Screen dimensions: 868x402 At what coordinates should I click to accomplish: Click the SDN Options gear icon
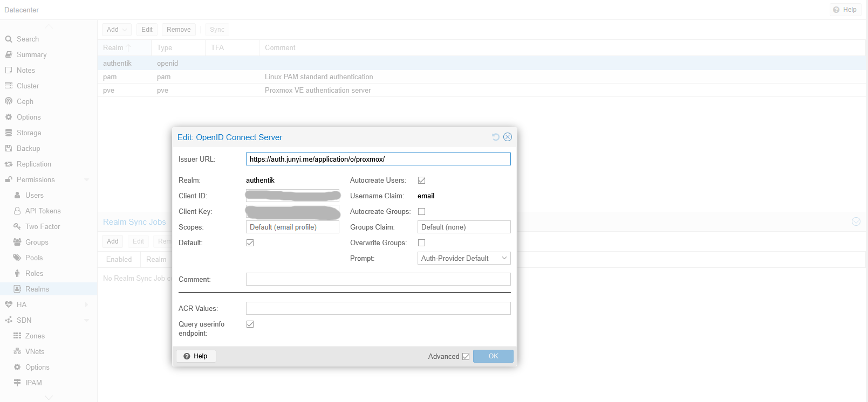(x=17, y=367)
